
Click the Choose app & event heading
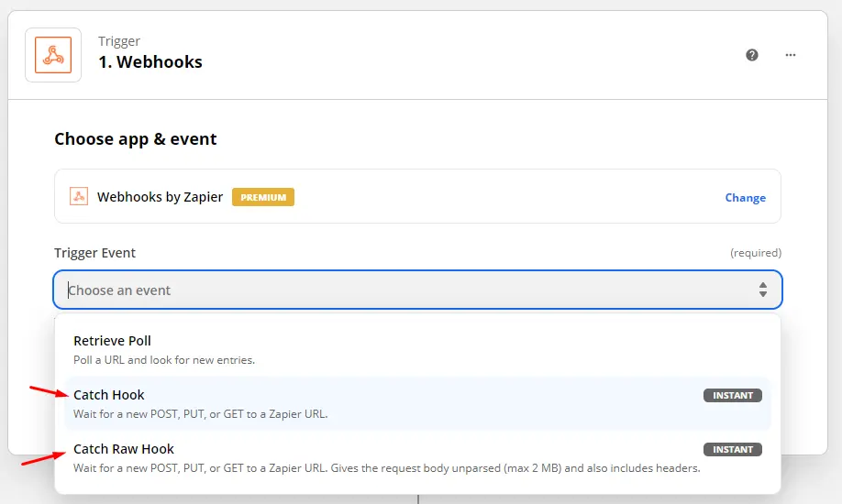point(136,139)
